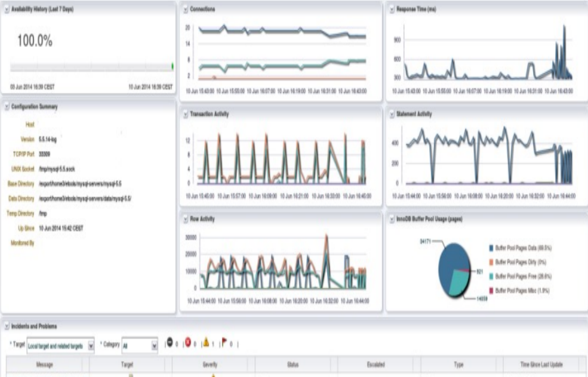588x377 pixels.
Task: Collapse the Row Activity panel
Action: (185, 219)
